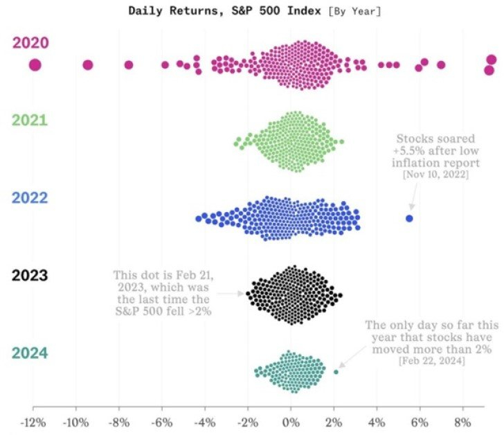The image size is (504, 435).
Task: Select the green 2021 year label
Action: point(30,120)
